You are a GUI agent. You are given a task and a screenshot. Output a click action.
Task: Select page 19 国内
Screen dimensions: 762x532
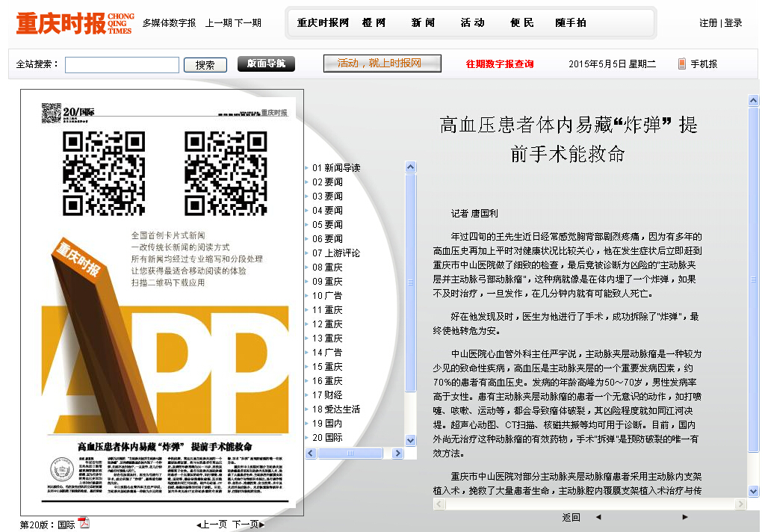click(x=327, y=423)
